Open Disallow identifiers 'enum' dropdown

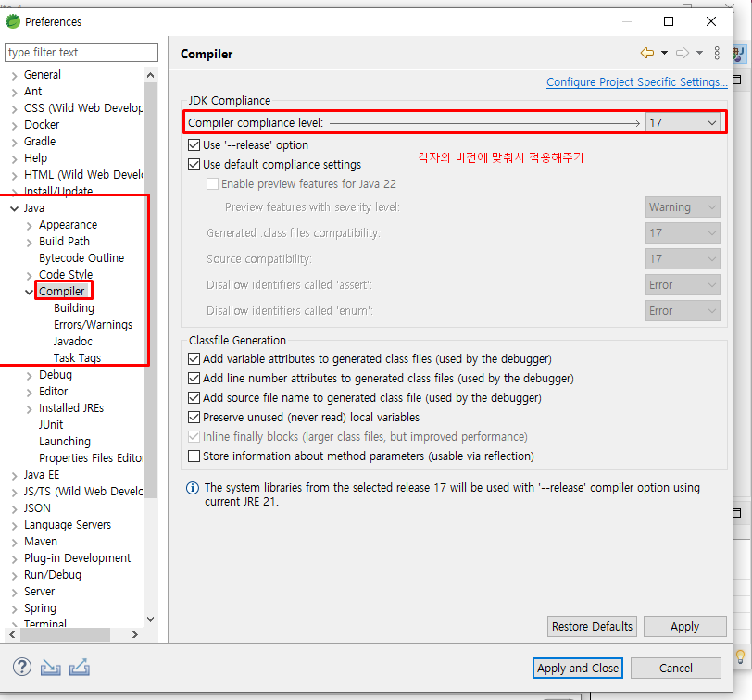click(x=683, y=311)
